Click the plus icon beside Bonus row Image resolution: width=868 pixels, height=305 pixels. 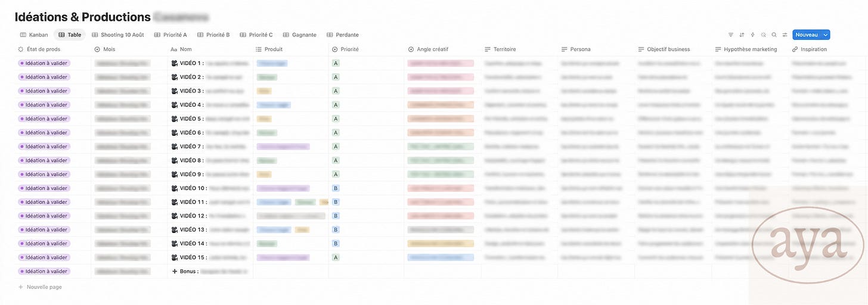pyautogui.click(x=174, y=271)
